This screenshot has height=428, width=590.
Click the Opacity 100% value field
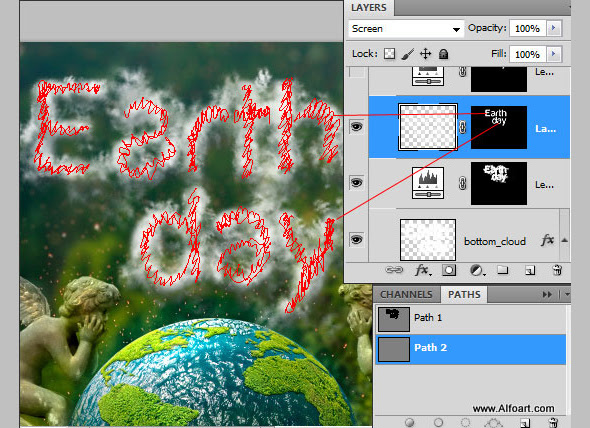pos(528,28)
